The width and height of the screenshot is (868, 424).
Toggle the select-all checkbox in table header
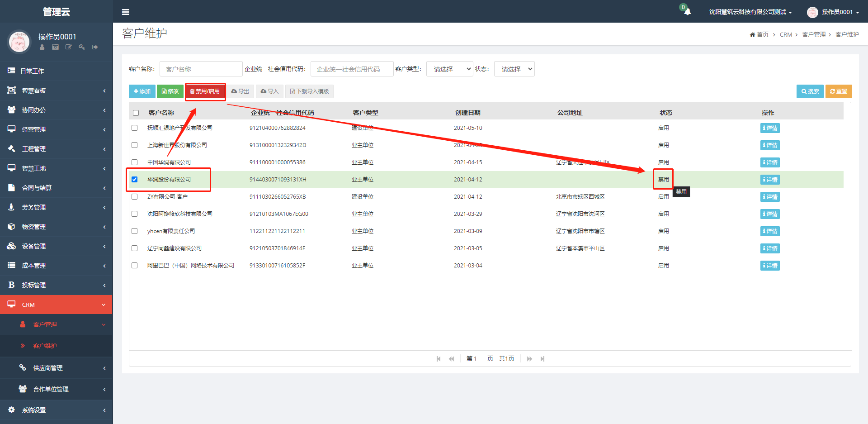coord(136,113)
